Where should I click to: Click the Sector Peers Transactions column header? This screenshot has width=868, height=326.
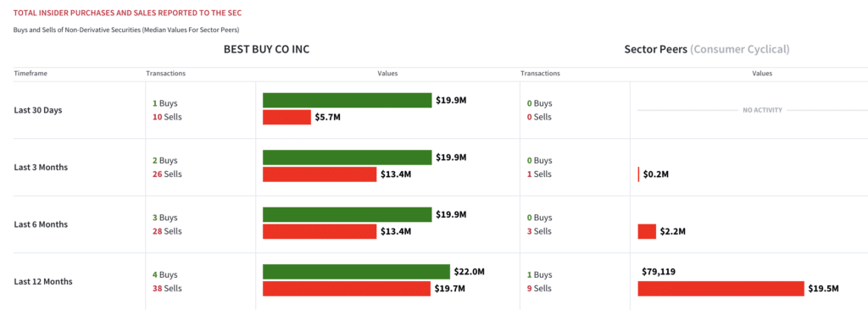540,73
